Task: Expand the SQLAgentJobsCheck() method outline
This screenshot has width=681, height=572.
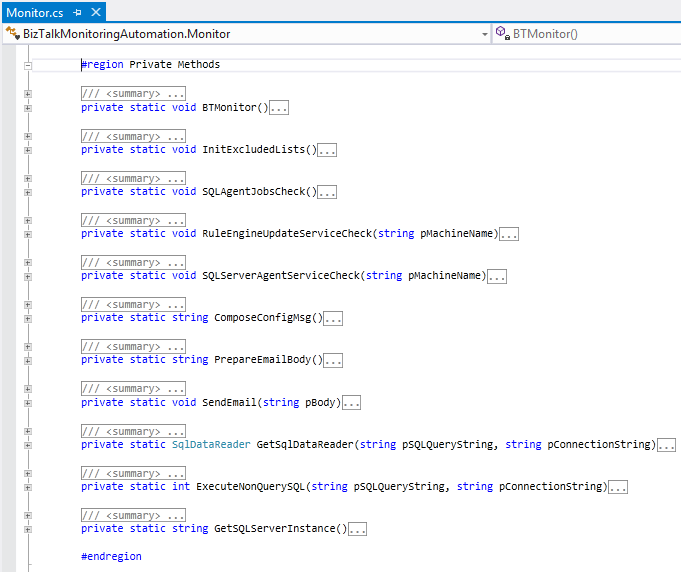Action: (28, 192)
